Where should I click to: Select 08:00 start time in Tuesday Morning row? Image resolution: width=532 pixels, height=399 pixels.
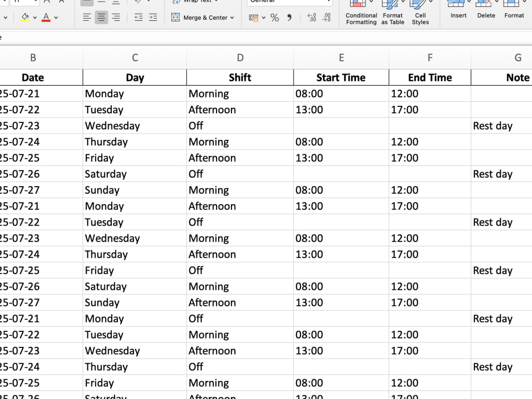[x=342, y=335]
